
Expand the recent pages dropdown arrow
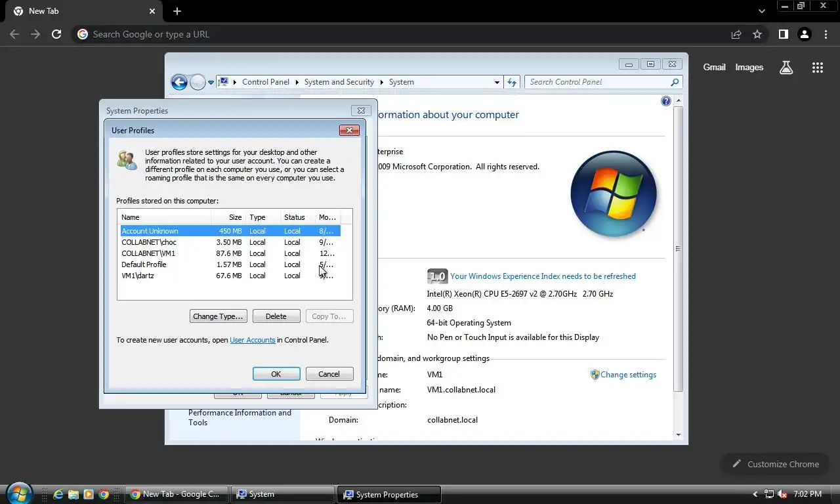point(211,82)
